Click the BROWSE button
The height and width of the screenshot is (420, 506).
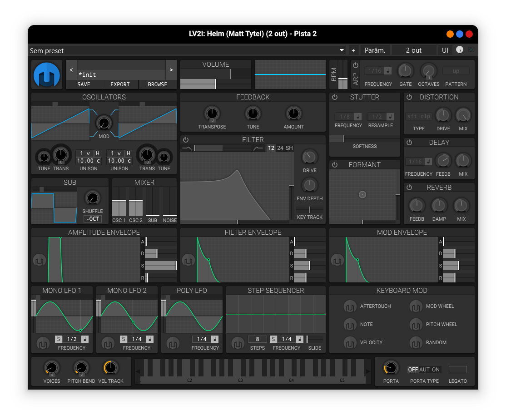click(158, 84)
